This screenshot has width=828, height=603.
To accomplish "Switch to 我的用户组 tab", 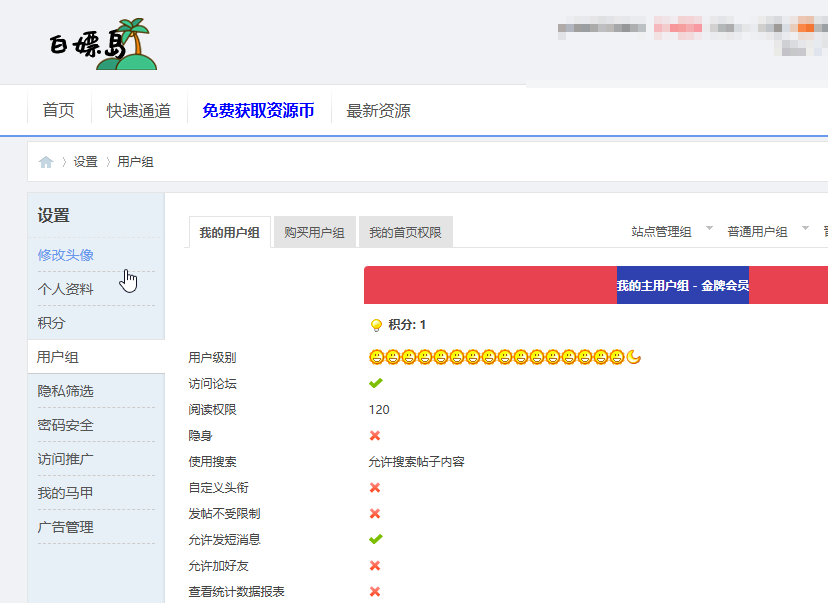I will click(x=230, y=232).
